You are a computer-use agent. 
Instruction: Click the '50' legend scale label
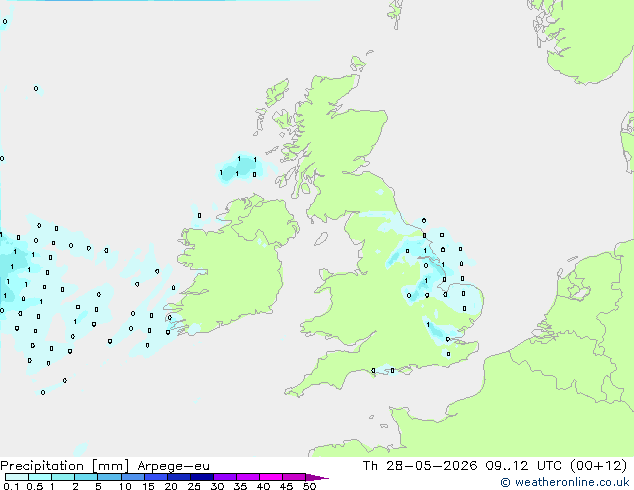[309, 486]
